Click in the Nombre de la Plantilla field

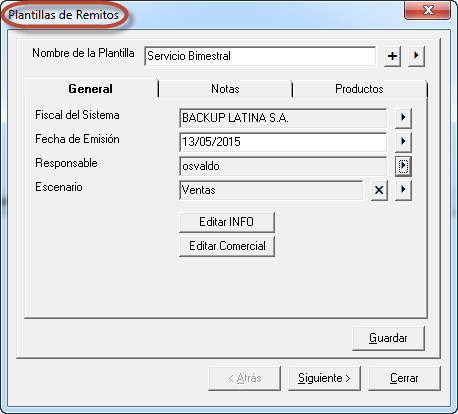pos(260,56)
